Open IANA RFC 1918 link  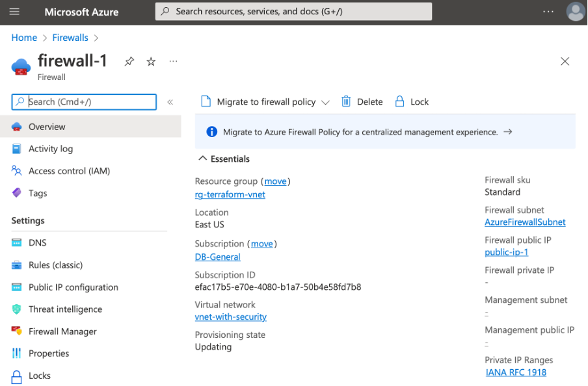tap(516, 372)
